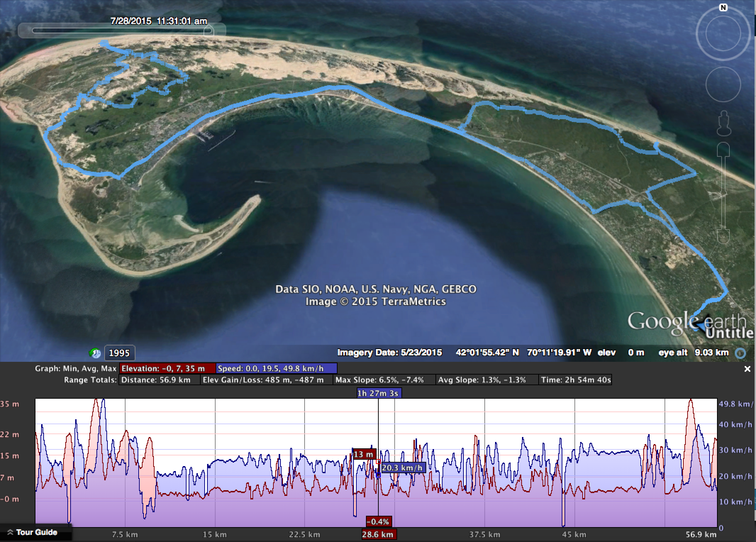Close the elevation profile panel
Viewport: 756px width, 542px height.
click(747, 369)
